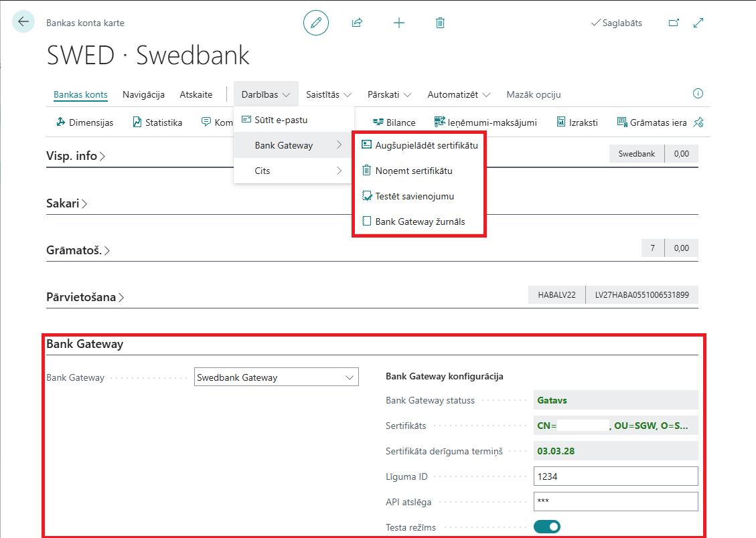Switch to the Navigācija tab
Viewport: 756px width, 538px height.
click(143, 94)
